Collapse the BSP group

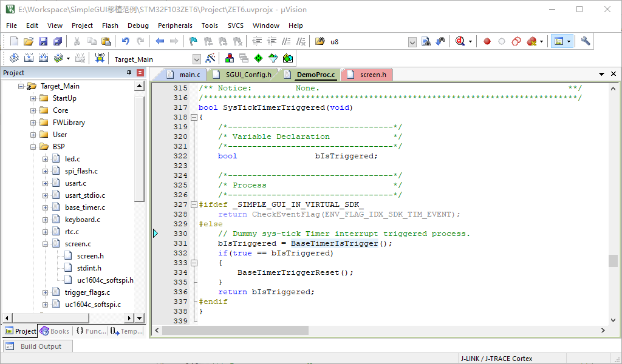coord(33,147)
